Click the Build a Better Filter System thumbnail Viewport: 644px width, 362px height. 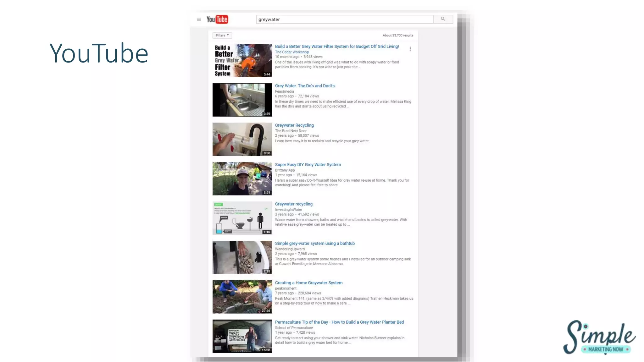(242, 61)
